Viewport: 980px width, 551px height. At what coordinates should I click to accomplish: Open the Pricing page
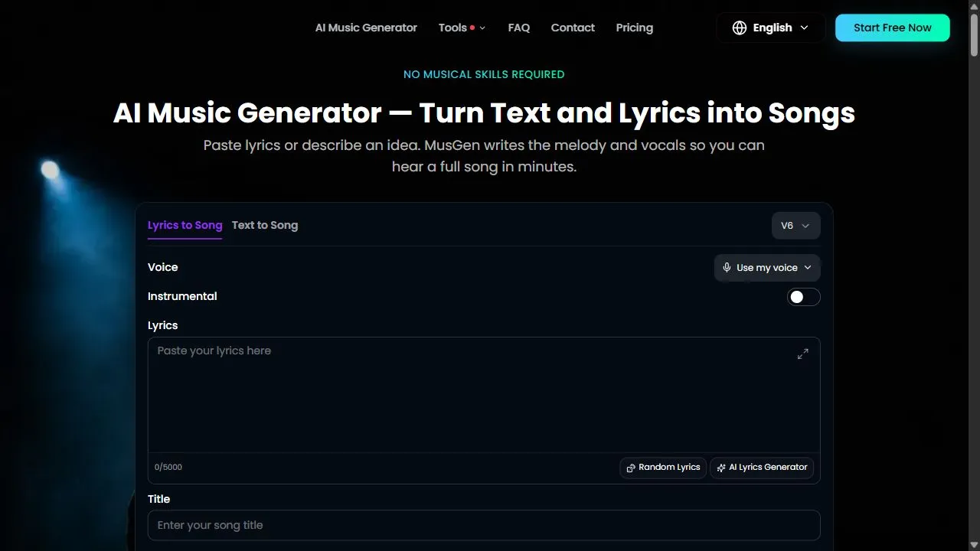pyautogui.click(x=635, y=28)
